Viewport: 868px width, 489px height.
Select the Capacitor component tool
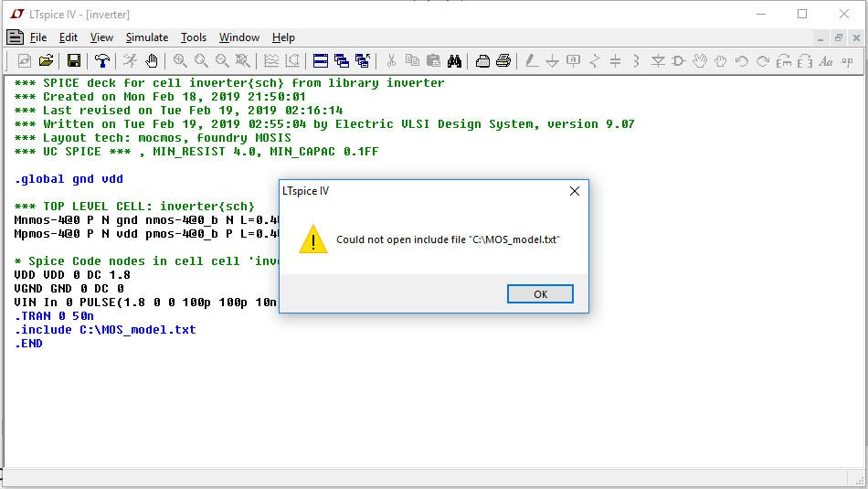click(616, 61)
